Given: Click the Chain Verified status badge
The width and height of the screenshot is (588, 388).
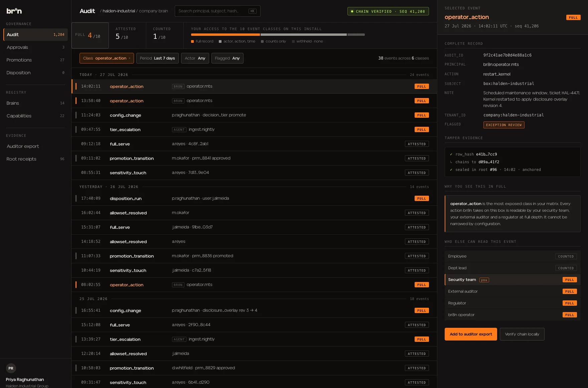Looking at the screenshot, I should [x=388, y=11].
